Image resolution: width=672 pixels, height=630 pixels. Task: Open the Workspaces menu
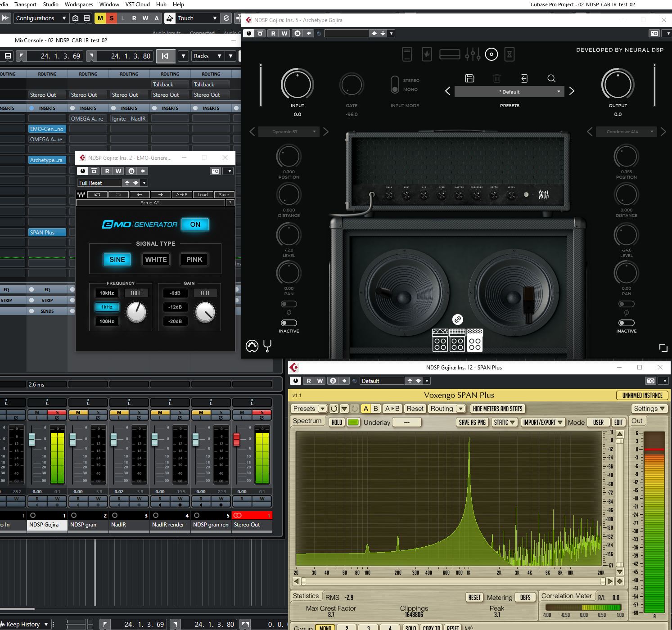79,4
